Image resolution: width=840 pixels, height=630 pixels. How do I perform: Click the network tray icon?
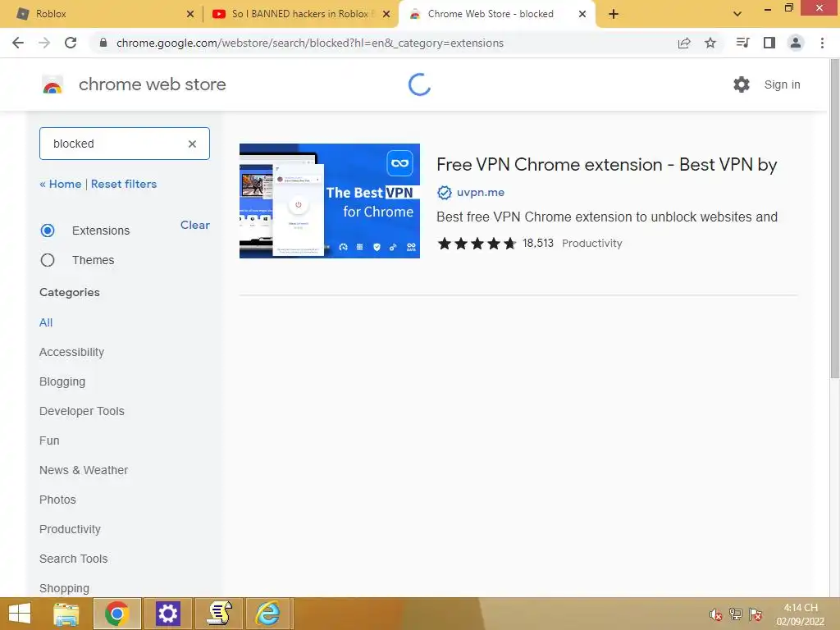click(736, 614)
